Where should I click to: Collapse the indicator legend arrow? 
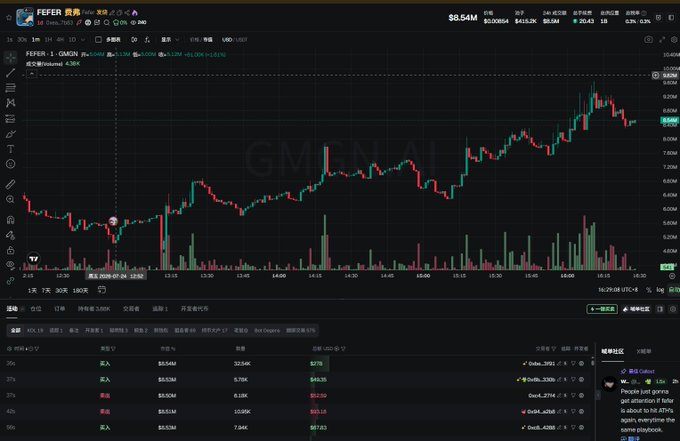click(31, 74)
